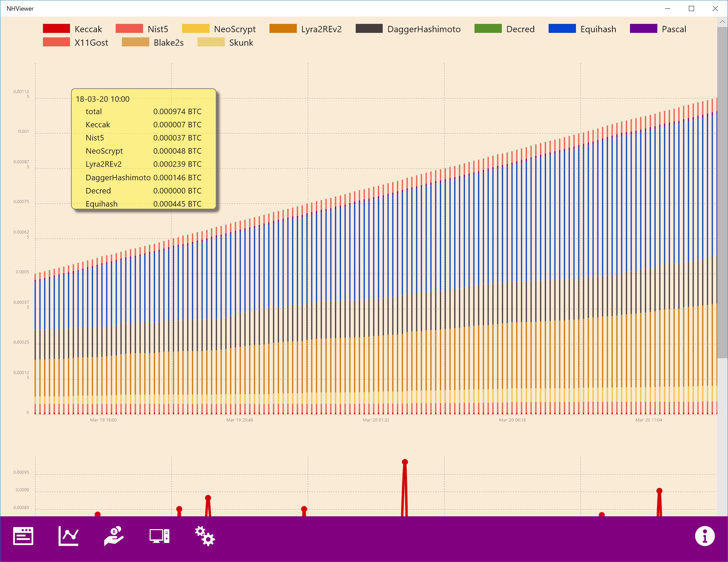Open the line chart statistics icon

[x=69, y=536]
